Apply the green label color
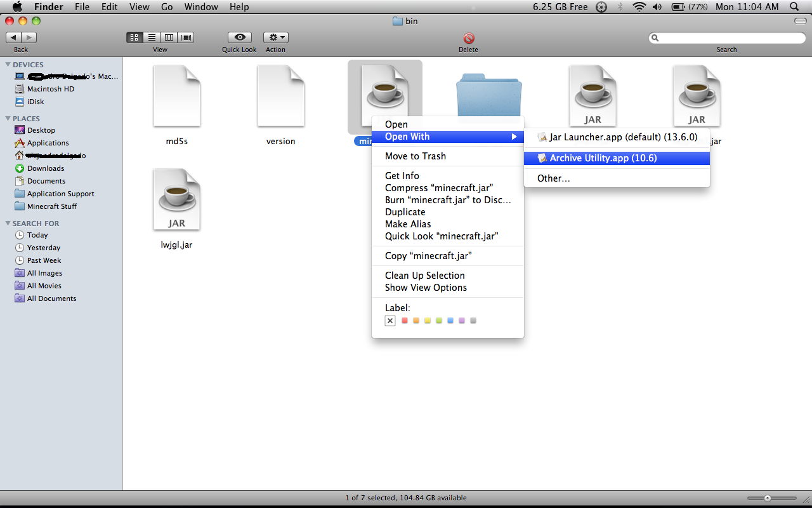The height and width of the screenshot is (508, 812). pos(439,321)
